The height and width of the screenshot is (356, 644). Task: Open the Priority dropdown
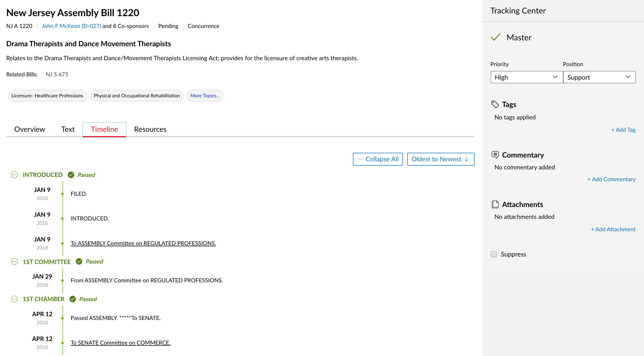pyautogui.click(x=526, y=77)
